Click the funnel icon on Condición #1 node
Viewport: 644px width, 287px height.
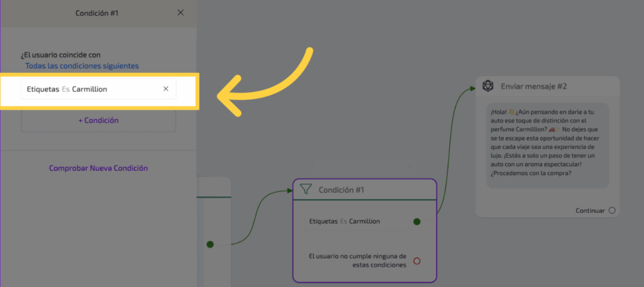coord(306,189)
